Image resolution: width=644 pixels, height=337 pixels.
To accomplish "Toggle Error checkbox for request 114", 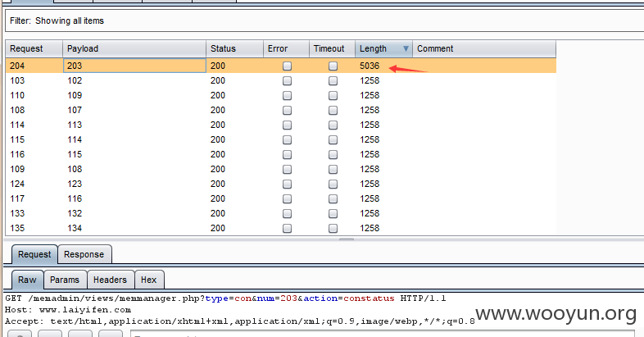I will 287,125.
